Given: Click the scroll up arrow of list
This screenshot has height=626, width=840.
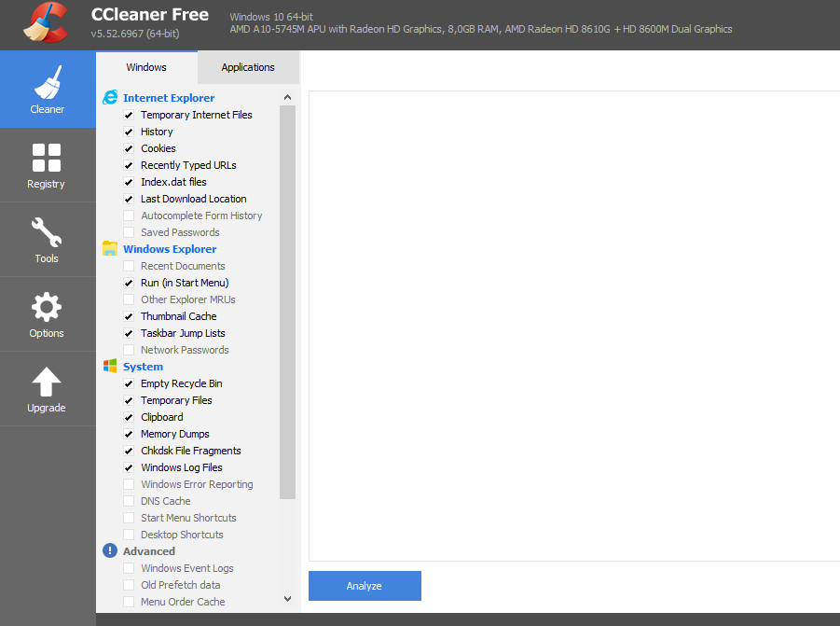Looking at the screenshot, I should pos(288,98).
